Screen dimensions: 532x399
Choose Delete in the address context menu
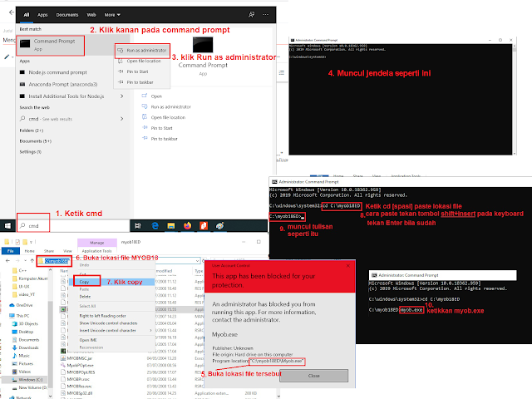coord(85,297)
